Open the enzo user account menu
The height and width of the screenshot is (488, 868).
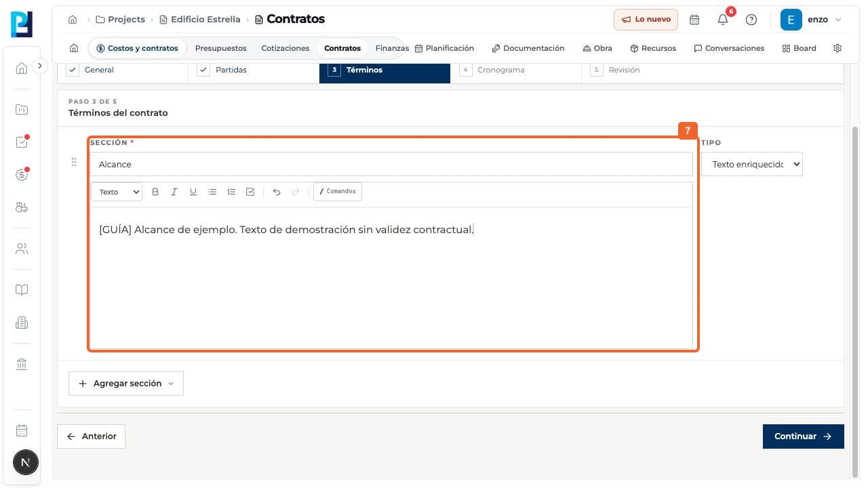coord(811,20)
